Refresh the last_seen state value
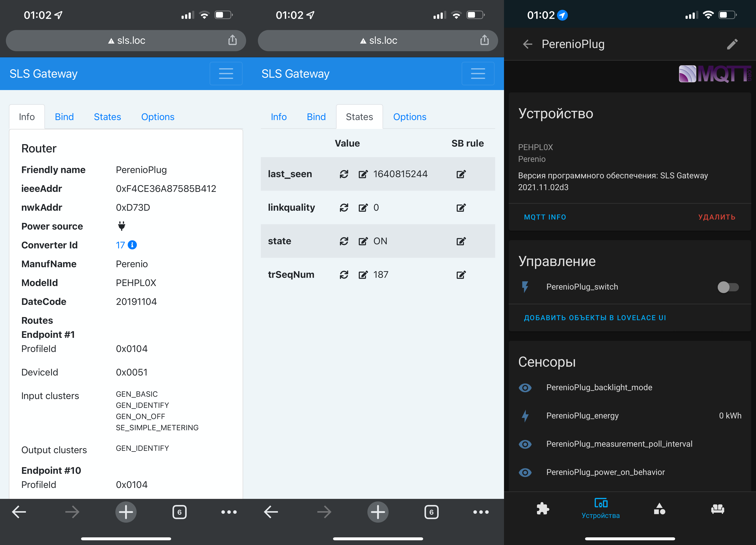Screen dimensions: 756x545 pos(344,174)
